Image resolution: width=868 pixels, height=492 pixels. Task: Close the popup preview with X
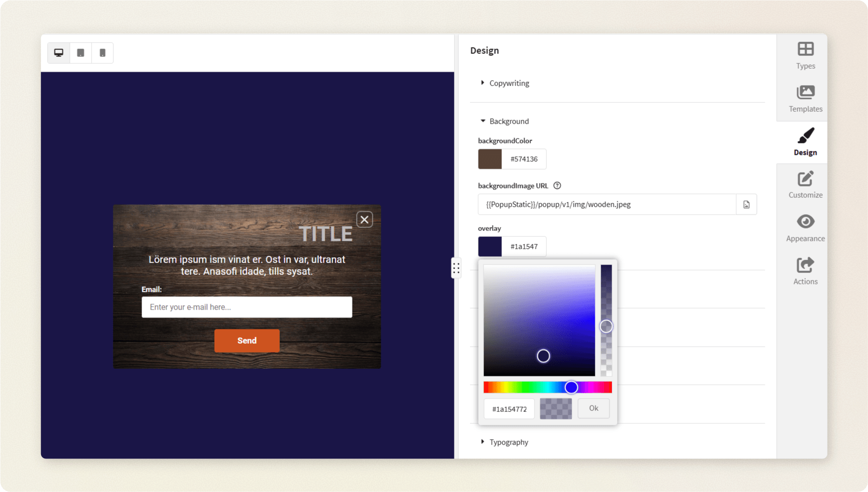[x=364, y=220]
